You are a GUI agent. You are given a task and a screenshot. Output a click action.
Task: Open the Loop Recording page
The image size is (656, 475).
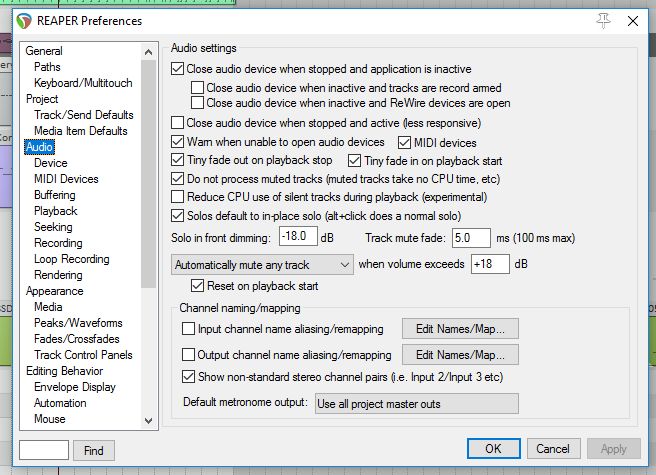(x=72, y=259)
